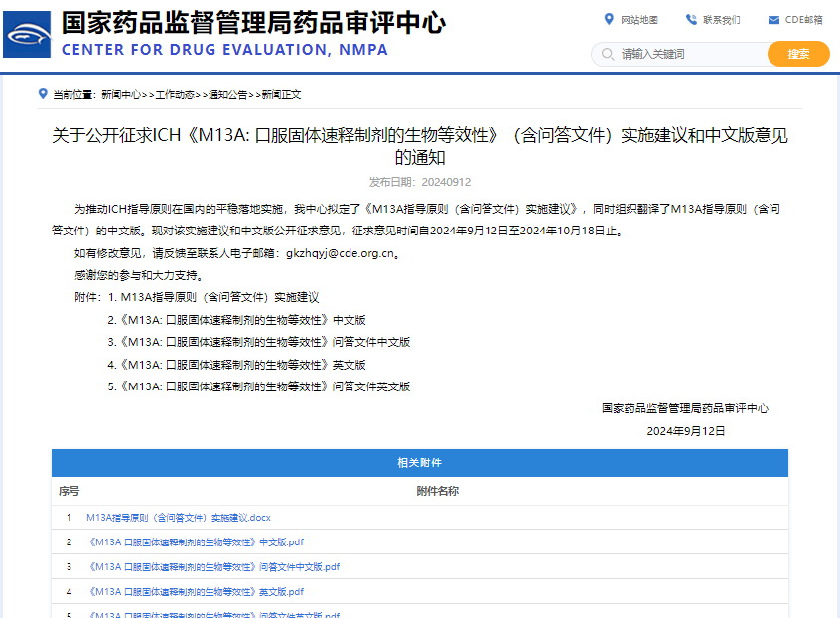Open the 英文版 PDF attachment in row 4
The image size is (840, 618).
coord(197,591)
